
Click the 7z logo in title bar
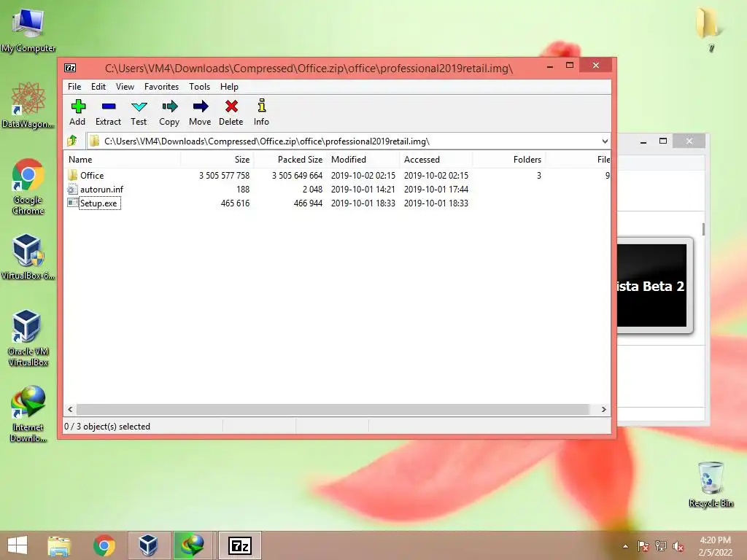click(70, 68)
